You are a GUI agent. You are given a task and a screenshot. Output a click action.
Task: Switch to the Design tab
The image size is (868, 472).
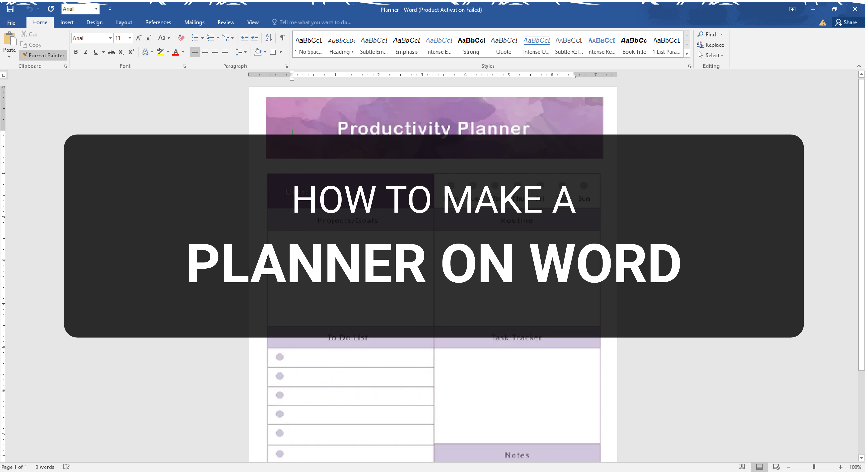94,22
